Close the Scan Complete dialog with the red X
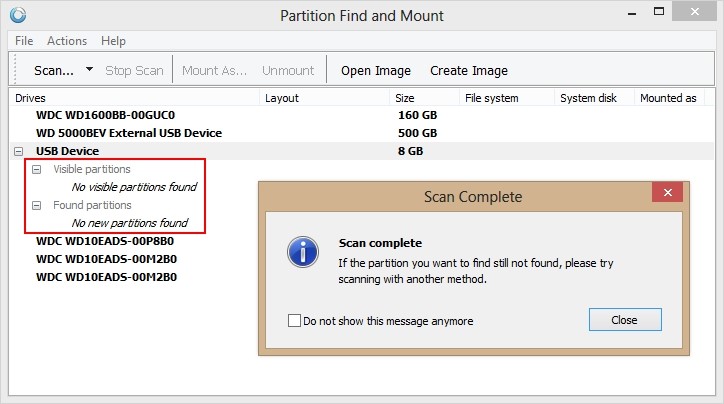724x404 pixels. click(667, 192)
